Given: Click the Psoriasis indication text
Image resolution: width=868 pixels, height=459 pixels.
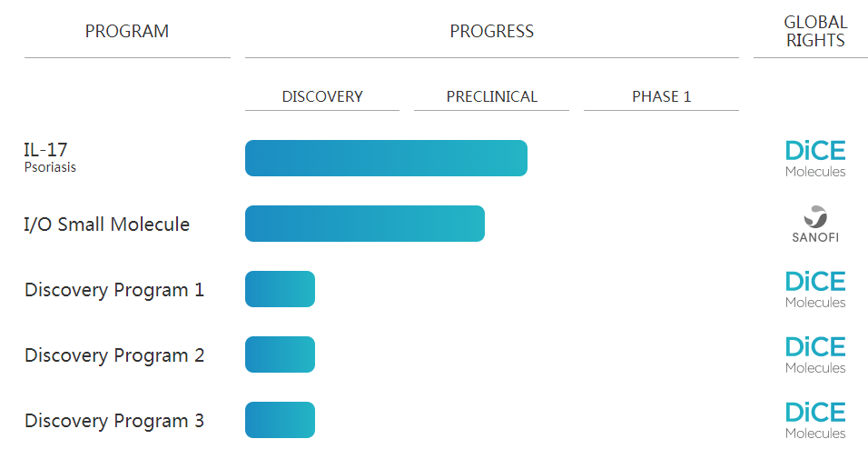Looking at the screenshot, I should pyautogui.click(x=50, y=167).
